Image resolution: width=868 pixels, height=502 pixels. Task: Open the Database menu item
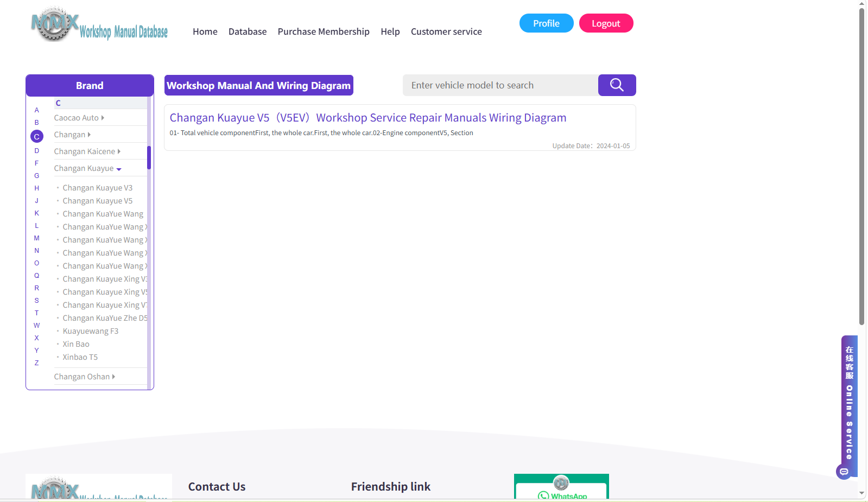pyautogui.click(x=248, y=31)
